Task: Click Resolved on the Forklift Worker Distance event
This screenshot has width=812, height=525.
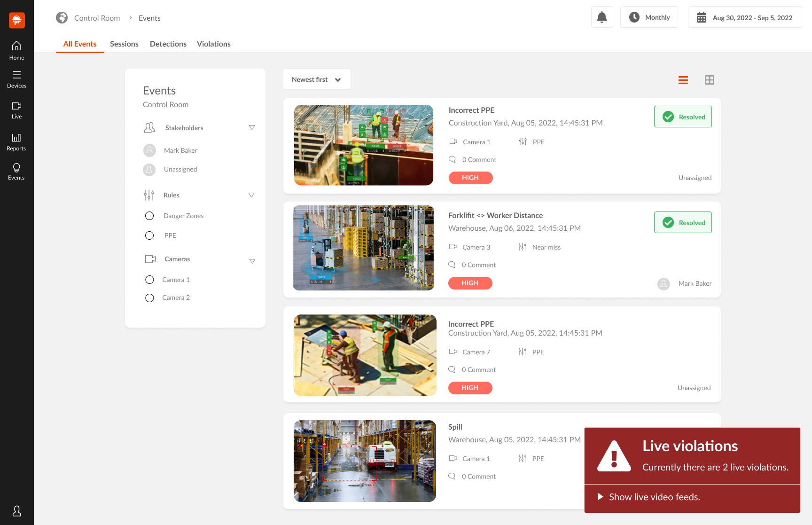Action: [683, 222]
